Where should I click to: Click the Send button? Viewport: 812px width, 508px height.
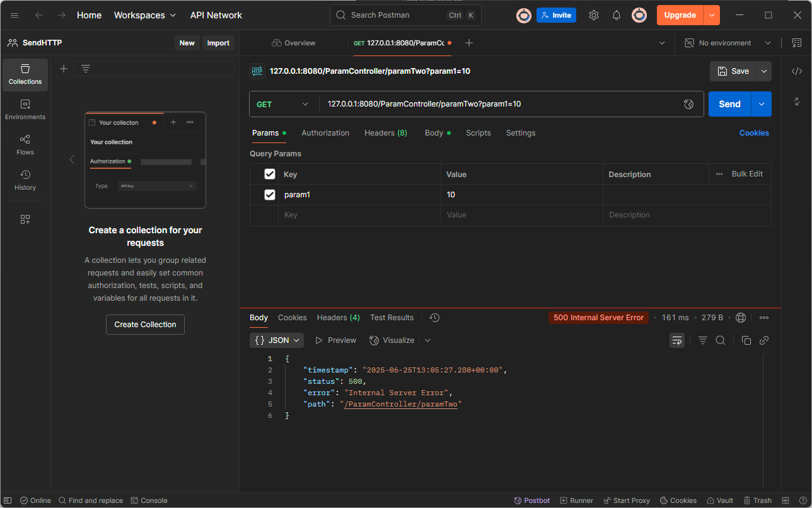point(729,104)
